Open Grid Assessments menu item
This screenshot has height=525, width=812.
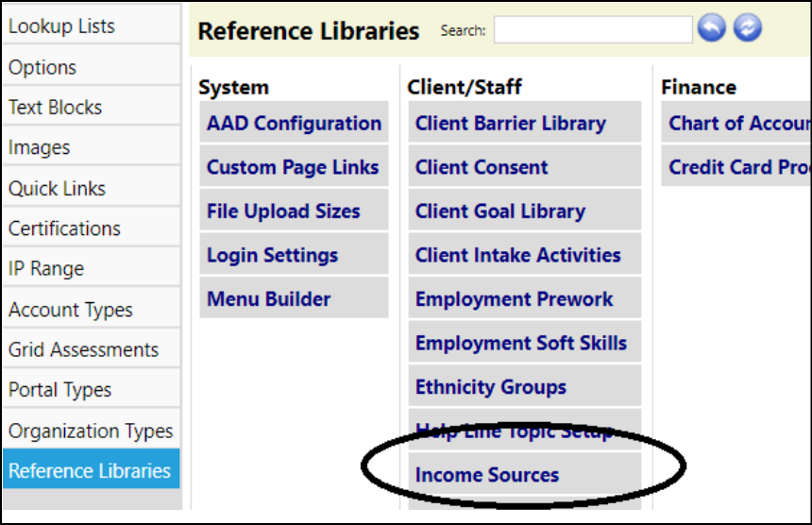pos(92,349)
